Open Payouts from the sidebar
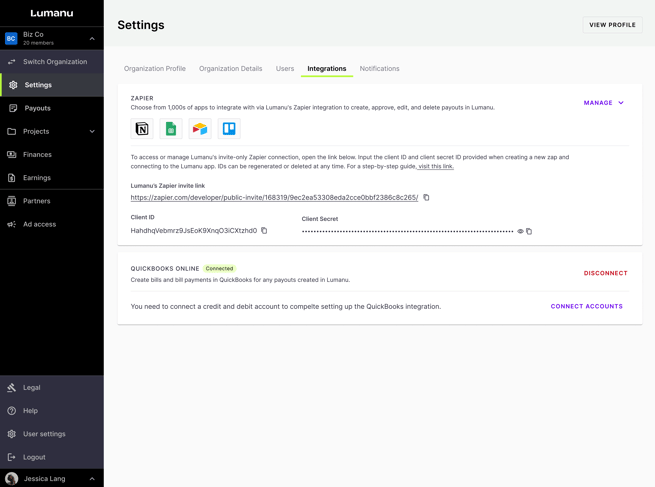This screenshot has height=487, width=655. pyautogui.click(x=37, y=108)
